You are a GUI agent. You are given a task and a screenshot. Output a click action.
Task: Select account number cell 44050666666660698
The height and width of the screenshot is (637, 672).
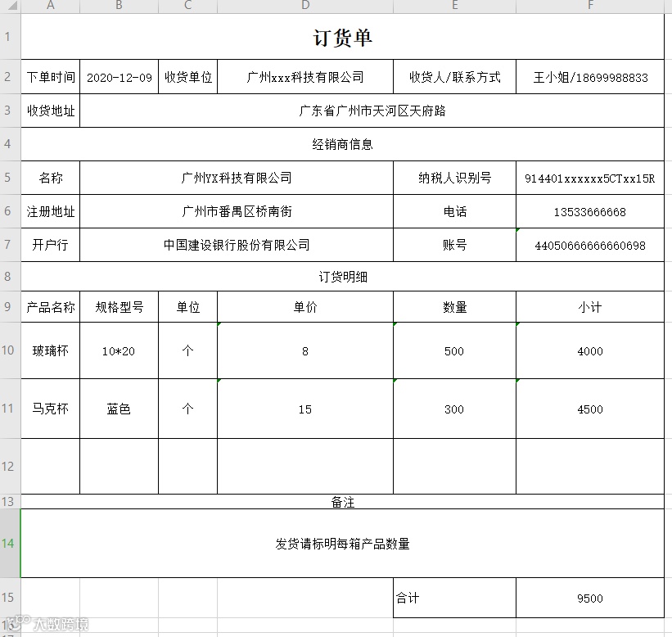590,245
